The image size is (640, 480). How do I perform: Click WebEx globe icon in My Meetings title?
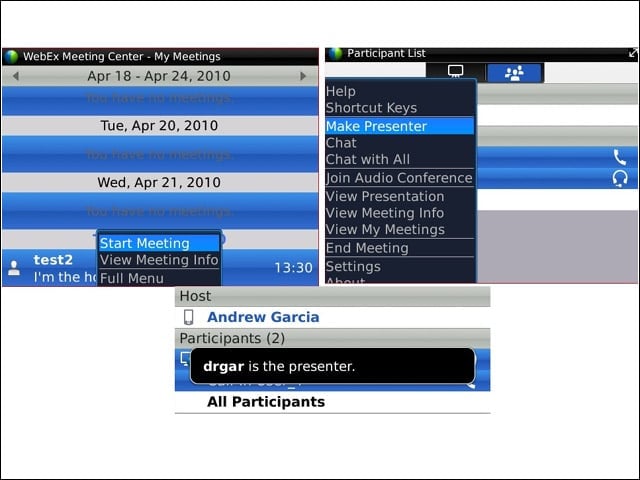pos(11,57)
